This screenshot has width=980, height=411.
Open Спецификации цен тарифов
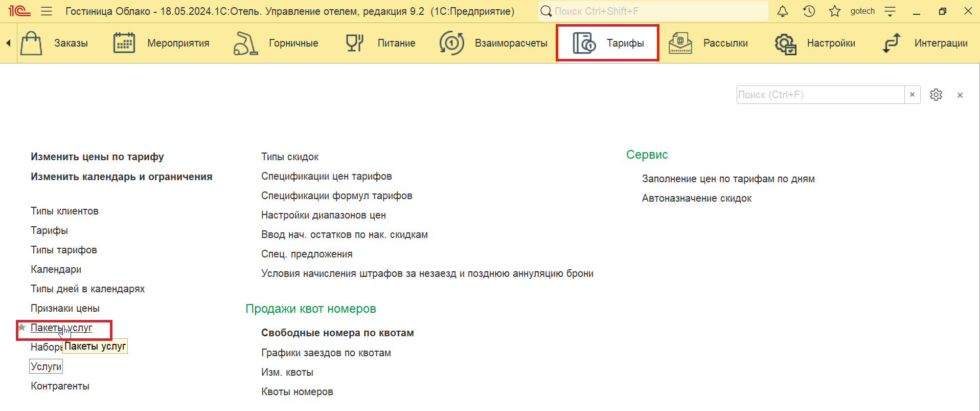point(327,176)
